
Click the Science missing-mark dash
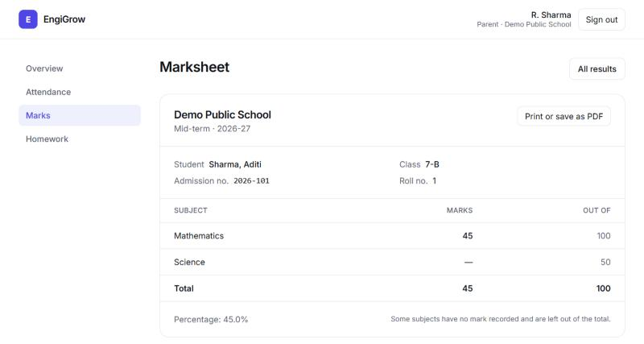pyautogui.click(x=469, y=262)
